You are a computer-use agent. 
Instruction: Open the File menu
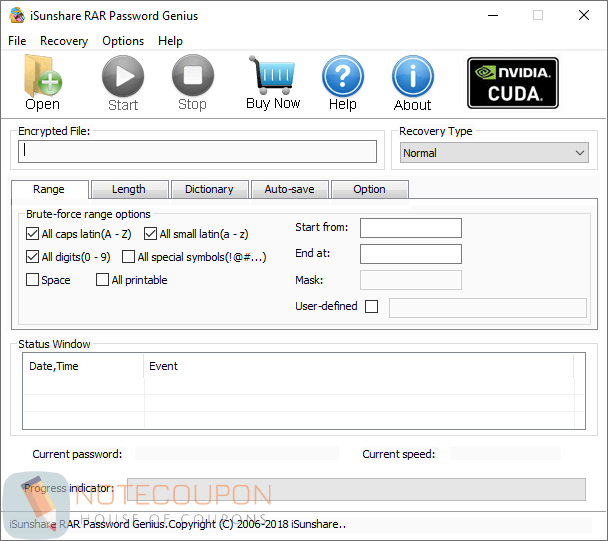pyautogui.click(x=17, y=41)
